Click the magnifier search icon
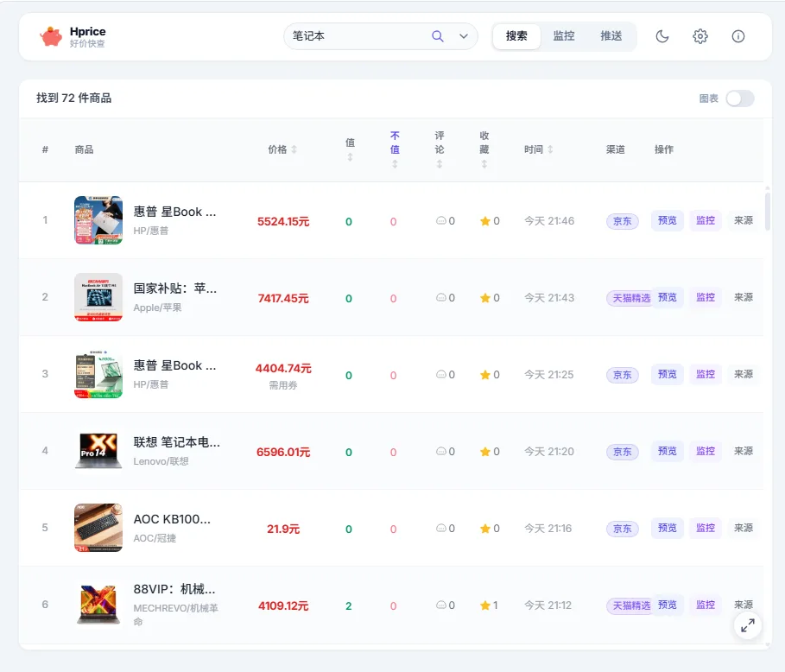This screenshot has width=785, height=672. tap(438, 36)
